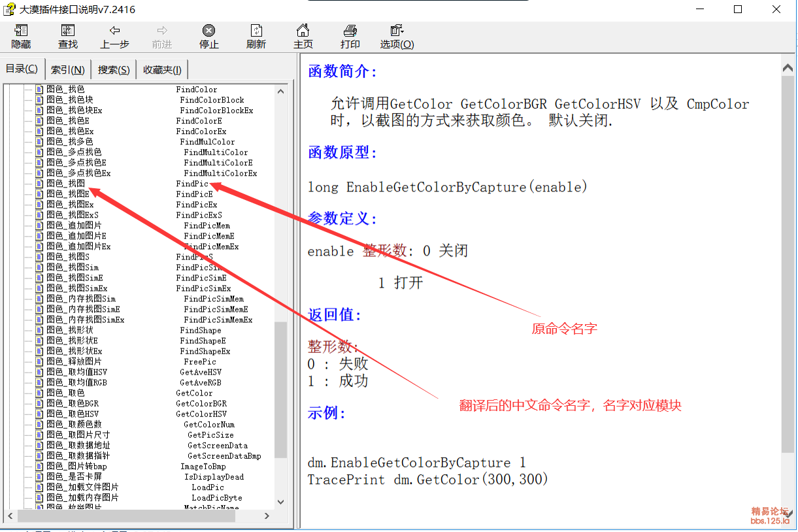Click tree pane vertical scrollbar thumb
Viewport: 798px width, 532px height.
pyautogui.click(x=280, y=390)
